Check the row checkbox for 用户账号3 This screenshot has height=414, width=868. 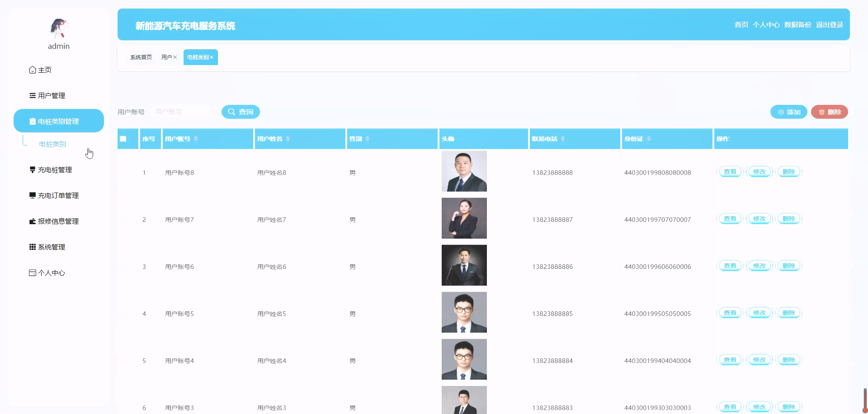(123, 408)
